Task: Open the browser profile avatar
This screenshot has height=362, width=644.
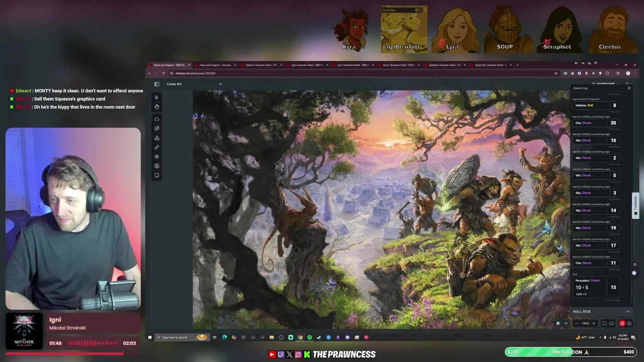Action: (628, 73)
